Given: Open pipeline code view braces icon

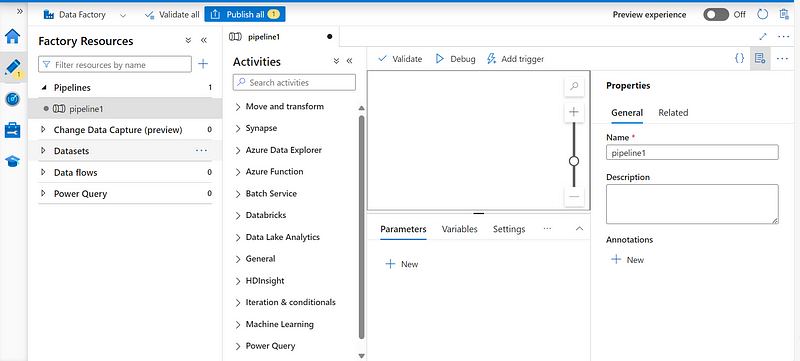Looking at the screenshot, I should [739, 59].
